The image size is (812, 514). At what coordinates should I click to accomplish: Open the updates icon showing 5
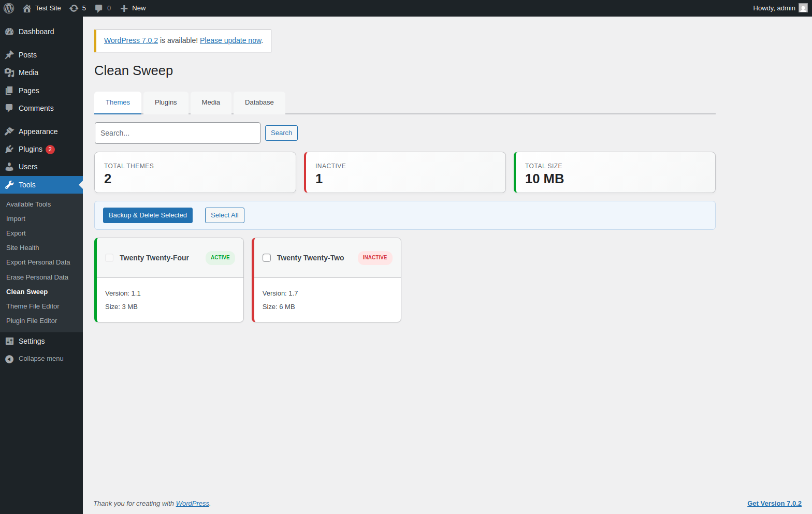74,8
